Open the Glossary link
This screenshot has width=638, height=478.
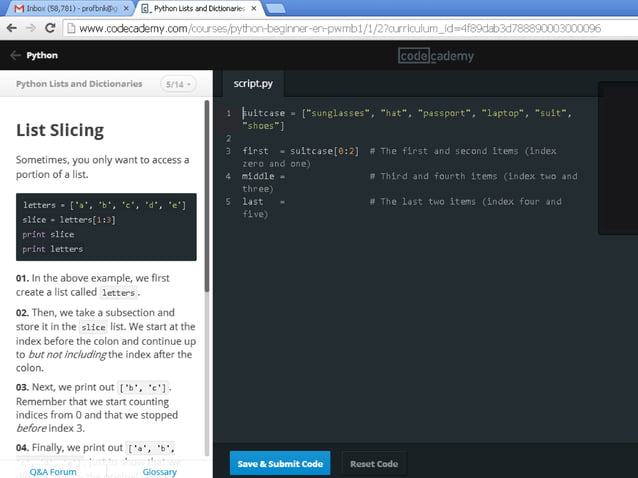pyautogui.click(x=159, y=471)
